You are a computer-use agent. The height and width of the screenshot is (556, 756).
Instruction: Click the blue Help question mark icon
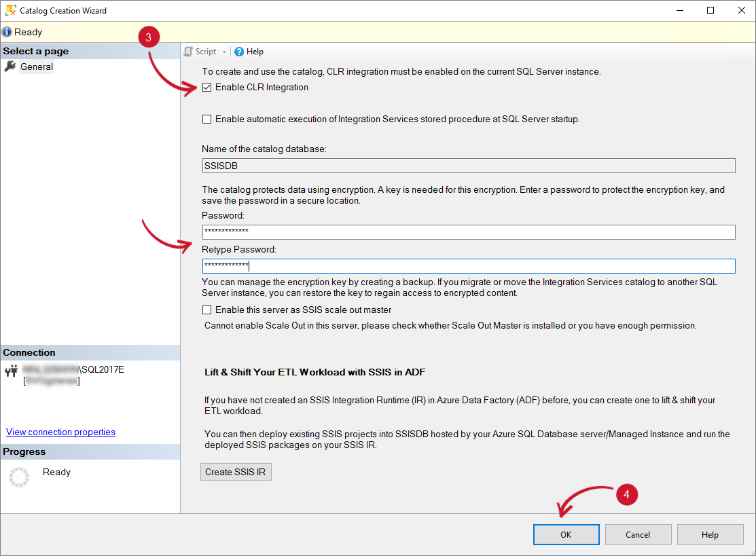[239, 52]
